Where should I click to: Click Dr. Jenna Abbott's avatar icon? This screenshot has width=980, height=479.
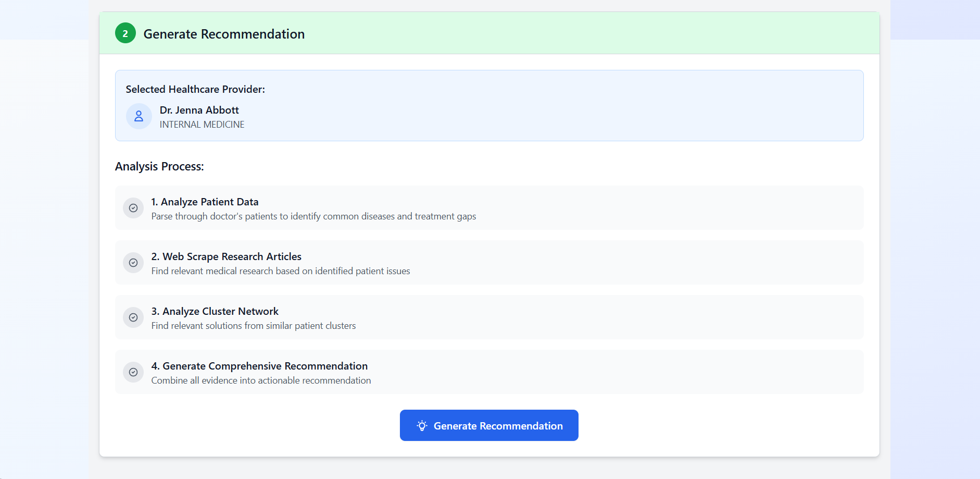click(139, 116)
